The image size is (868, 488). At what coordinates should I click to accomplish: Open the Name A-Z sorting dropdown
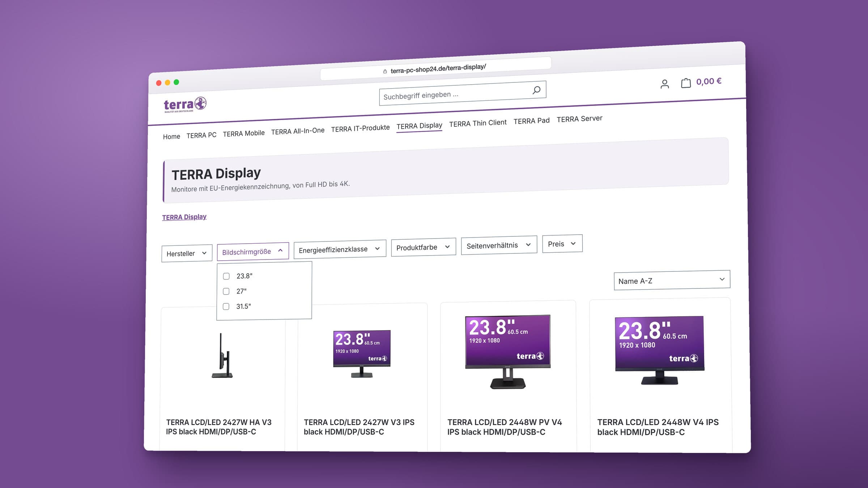(x=672, y=280)
